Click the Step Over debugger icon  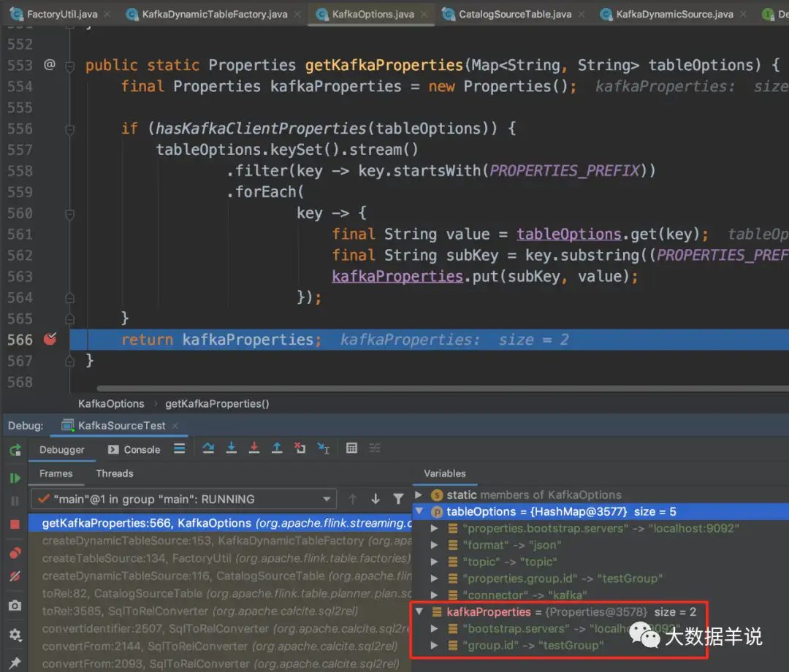pyautogui.click(x=209, y=448)
